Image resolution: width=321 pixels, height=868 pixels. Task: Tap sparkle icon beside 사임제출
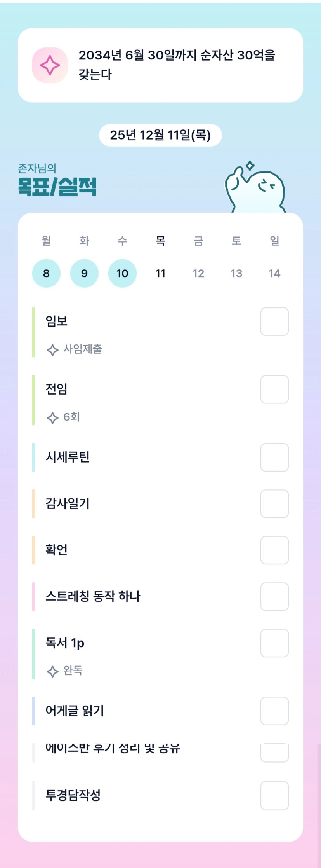coord(52,350)
